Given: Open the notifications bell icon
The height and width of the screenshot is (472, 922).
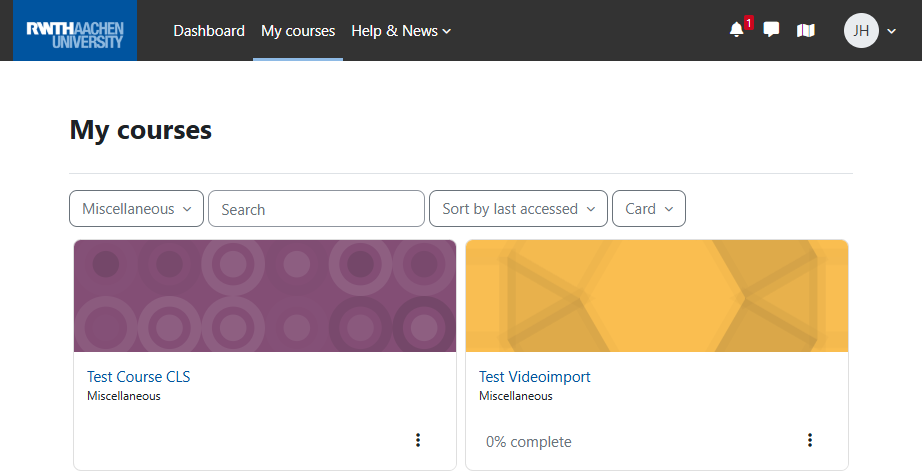Looking at the screenshot, I should point(737,30).
